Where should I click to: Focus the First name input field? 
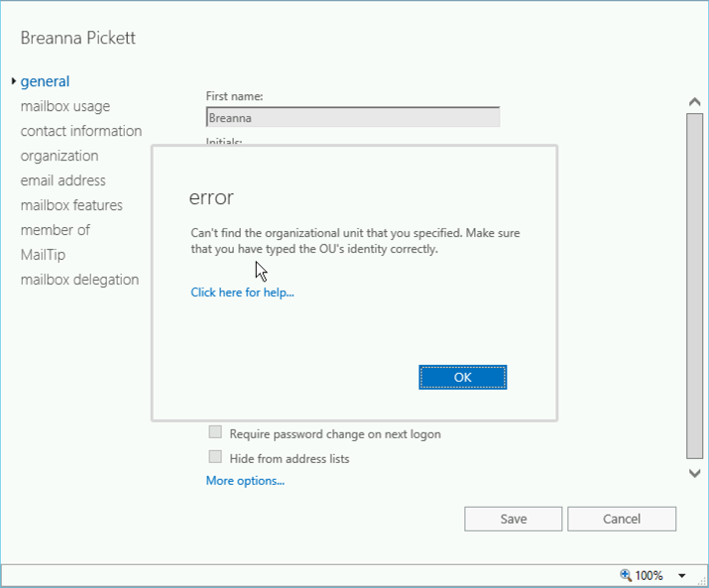(353, 118)
